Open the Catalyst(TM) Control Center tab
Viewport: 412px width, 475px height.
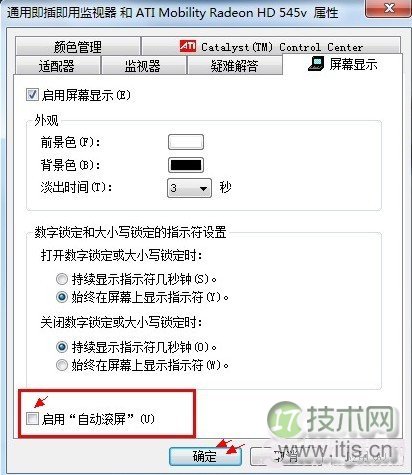[271, 47]
